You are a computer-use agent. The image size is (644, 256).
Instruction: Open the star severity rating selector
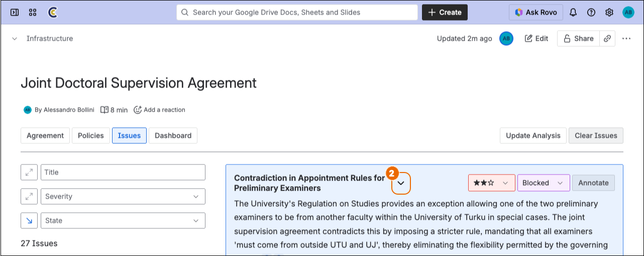[492, 183]
